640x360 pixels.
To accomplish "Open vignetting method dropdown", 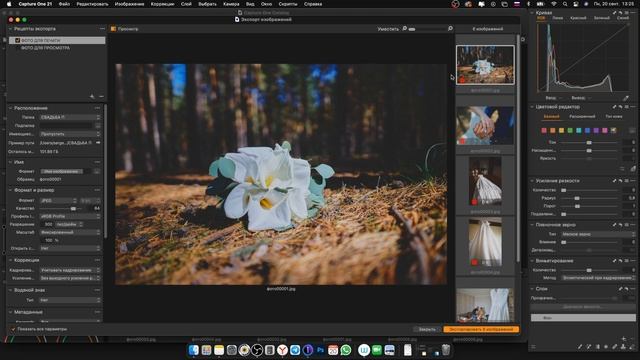I will [x=598, y=278].
